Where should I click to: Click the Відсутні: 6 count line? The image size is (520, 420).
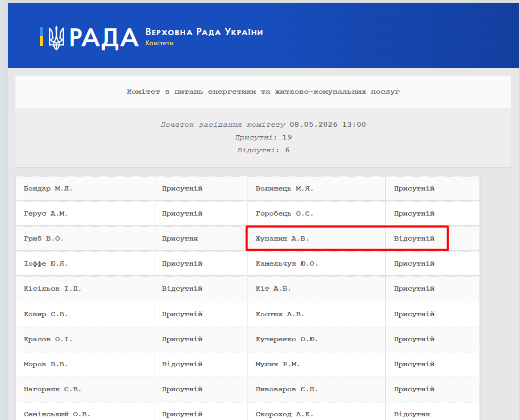[263, 150]
